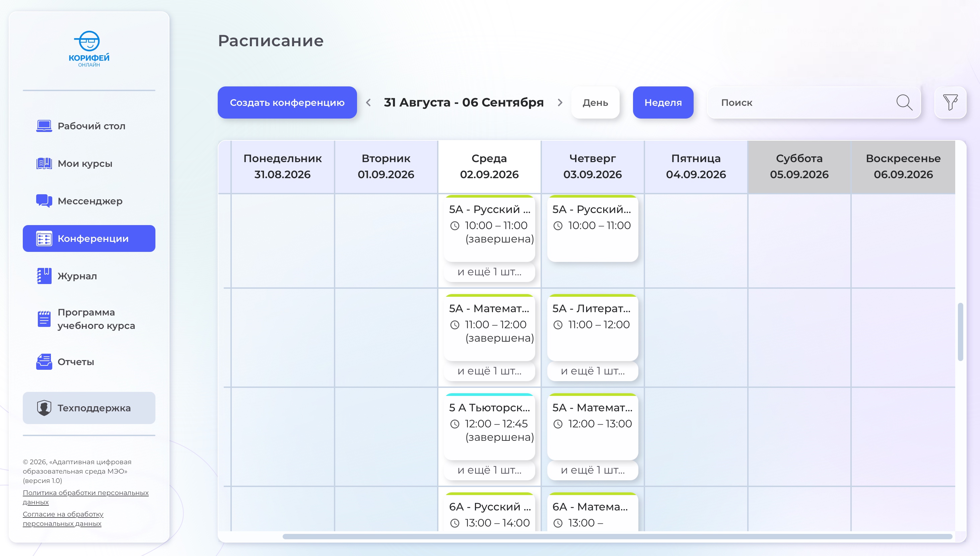The width and height of the screenshot is (980, 556).
Task: Open Рабочий стол laptop icon
Action: coord(44,126)
